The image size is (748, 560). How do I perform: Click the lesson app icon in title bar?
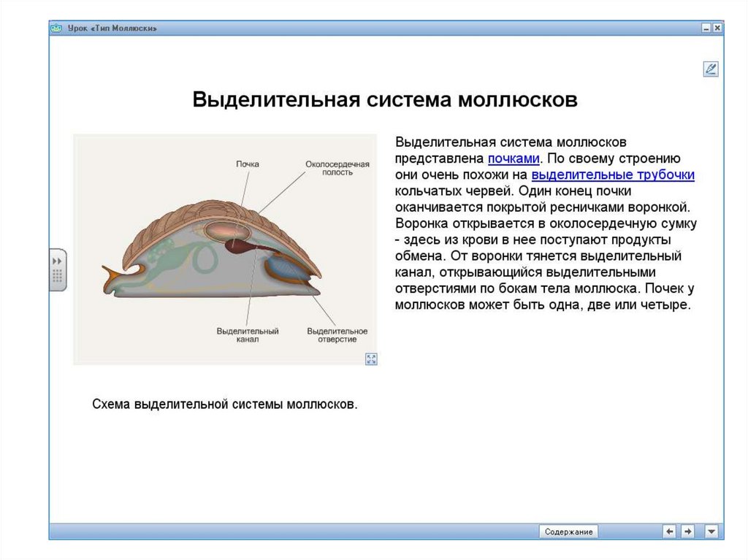(x=57, y=28)
